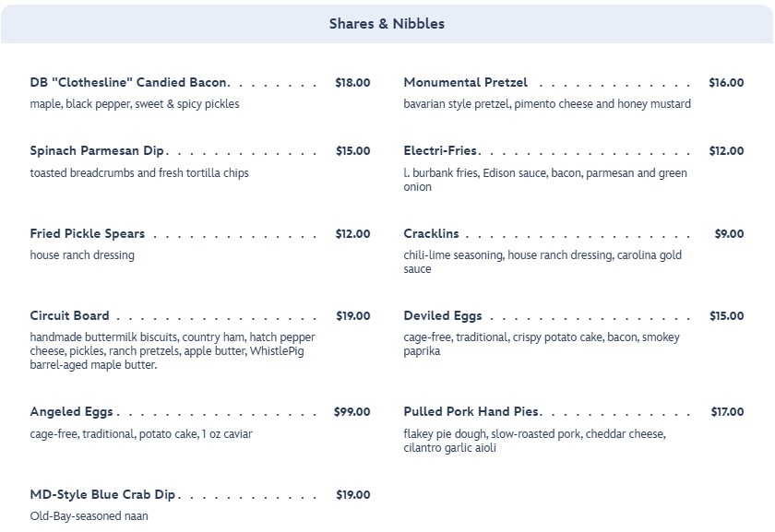Click the house ranch dressing description
This screenshot has width=775, height=532.
click(82, 255)
